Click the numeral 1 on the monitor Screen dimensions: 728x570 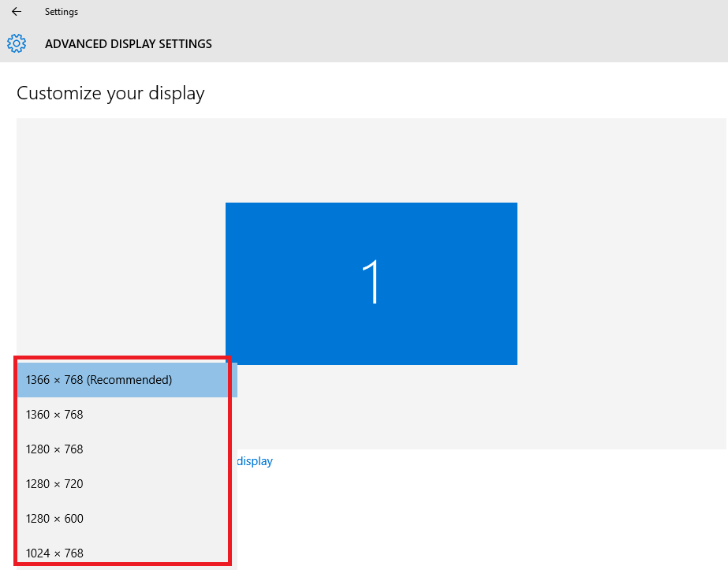tap(371, 281)
